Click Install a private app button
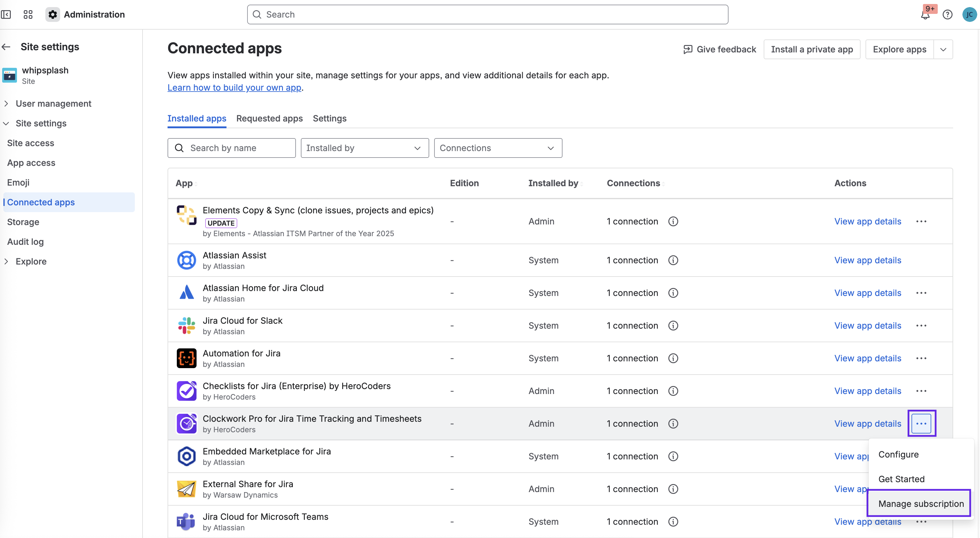 coord(812,49)
